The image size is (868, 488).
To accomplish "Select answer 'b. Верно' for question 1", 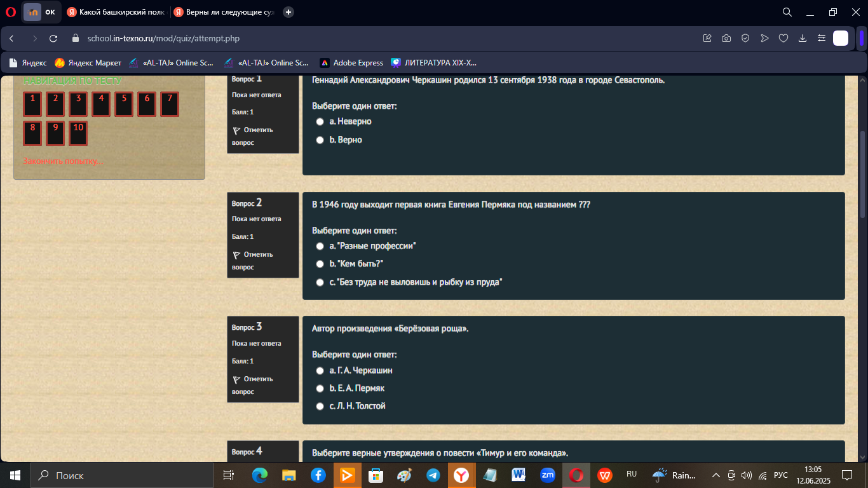I will tap(320, 140).
